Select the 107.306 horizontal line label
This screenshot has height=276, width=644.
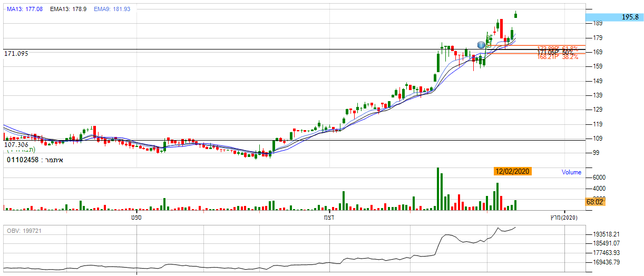(x=16, y=144)
